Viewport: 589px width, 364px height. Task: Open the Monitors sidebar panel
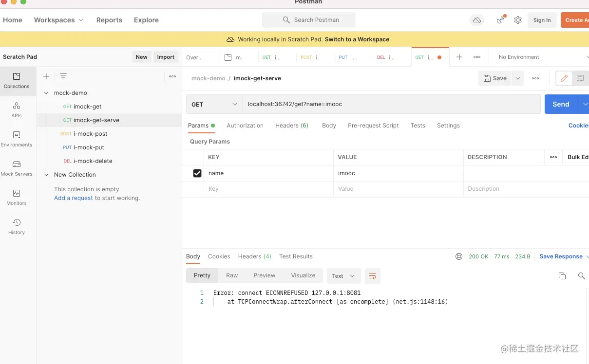[17, 198]
